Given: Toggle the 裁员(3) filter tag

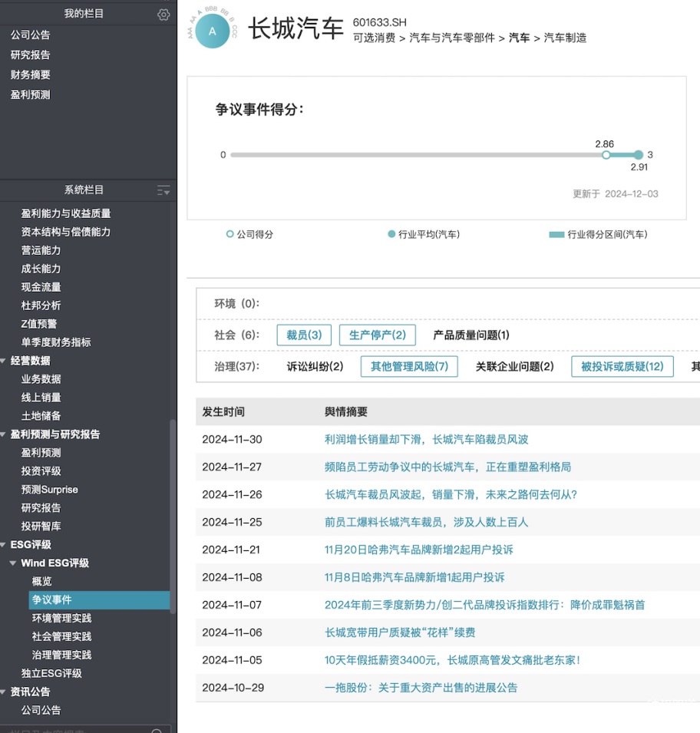Looking at the screenshot, I should click(304, 335).
